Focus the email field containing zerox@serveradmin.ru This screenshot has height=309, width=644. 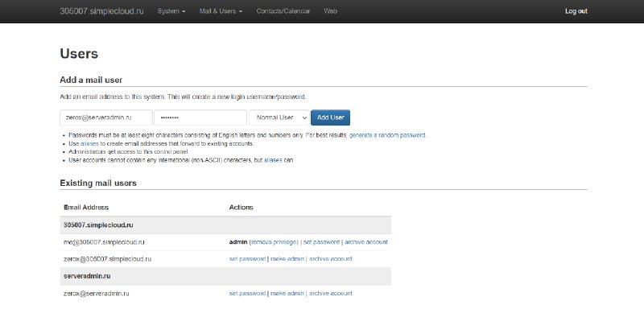point(106,117)
